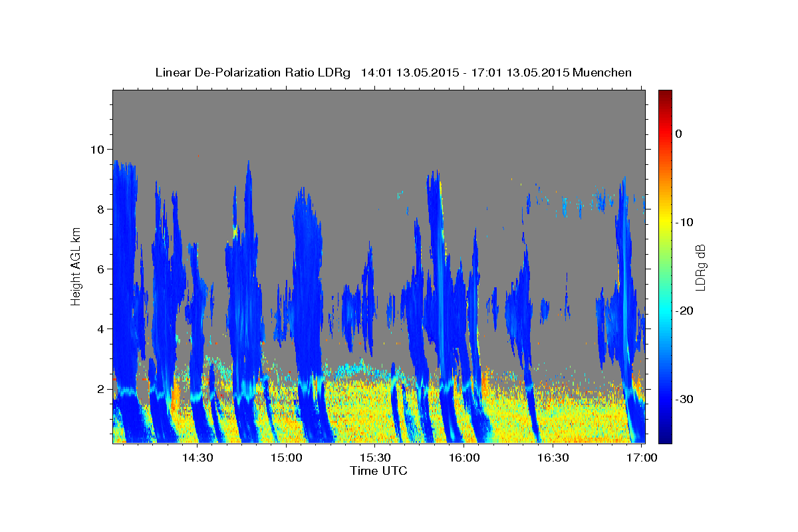
Task: Click the colorbar value '-30'
Action: point(684,399)
